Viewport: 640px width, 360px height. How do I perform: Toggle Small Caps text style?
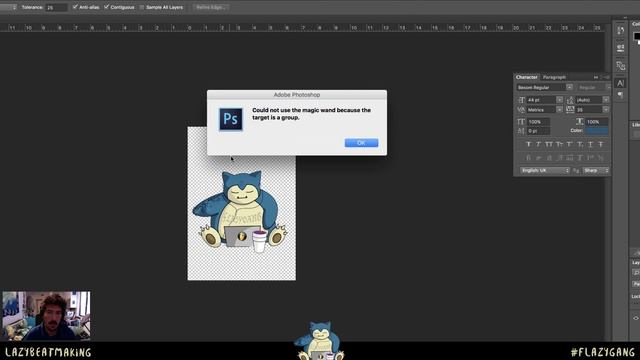559,144
